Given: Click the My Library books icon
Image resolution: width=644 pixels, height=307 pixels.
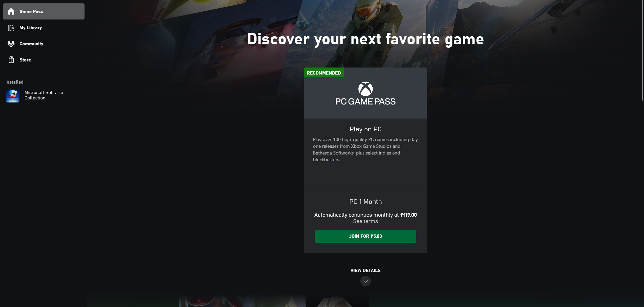Looking at the screenshot, I should [x=11, y=28].
